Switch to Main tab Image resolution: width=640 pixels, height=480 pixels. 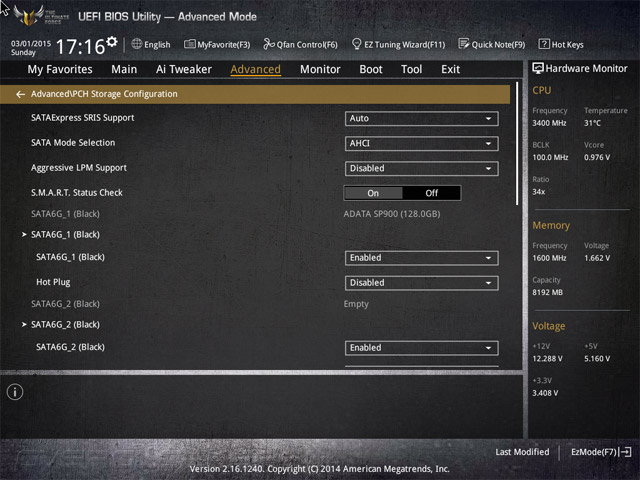[124, 69]
